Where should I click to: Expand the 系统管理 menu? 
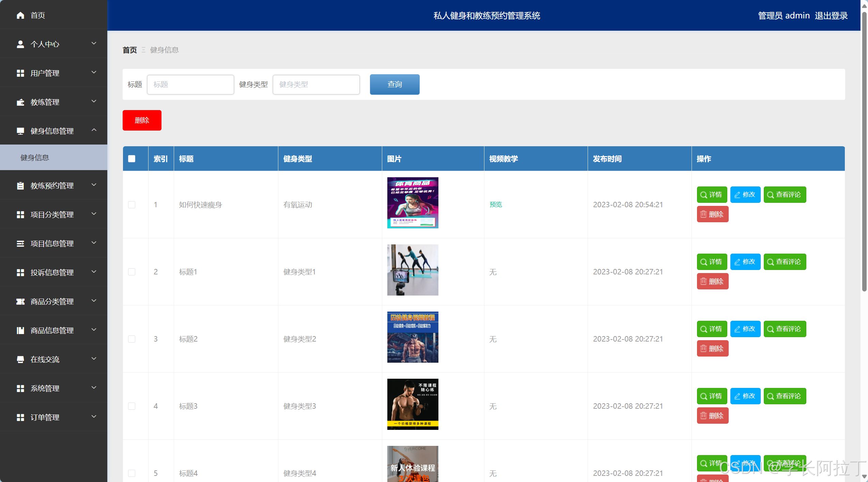53,388
